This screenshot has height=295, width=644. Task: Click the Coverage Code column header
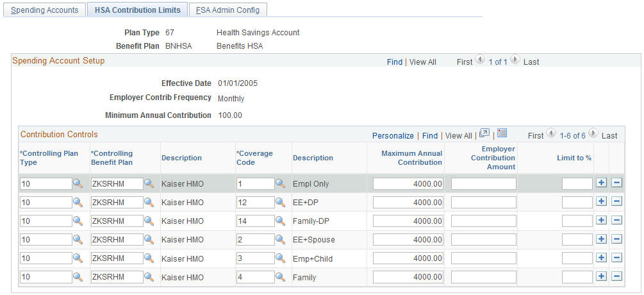pyautogui.click(x=254, y=158)
